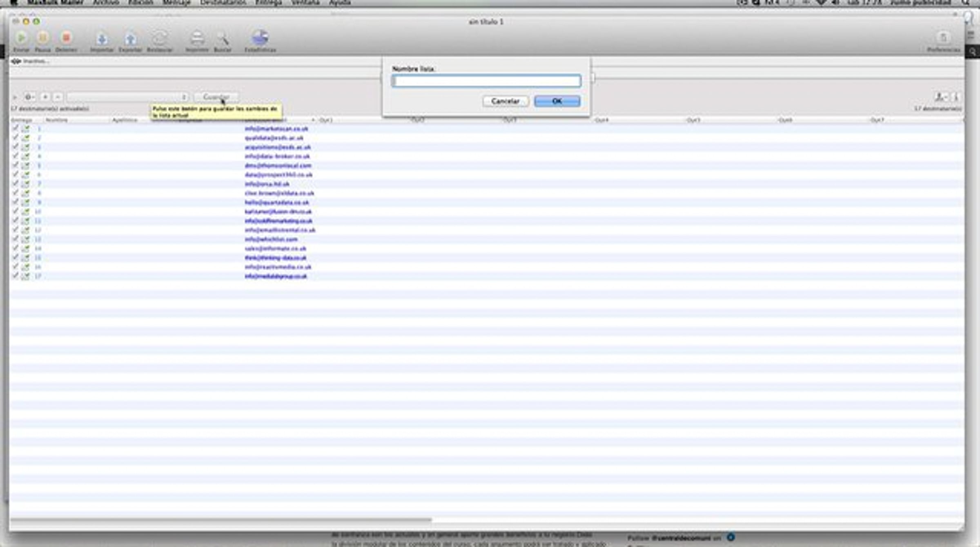Click the Importar toolbar icon
Screen dimensions: 980x547
[102, 40]
